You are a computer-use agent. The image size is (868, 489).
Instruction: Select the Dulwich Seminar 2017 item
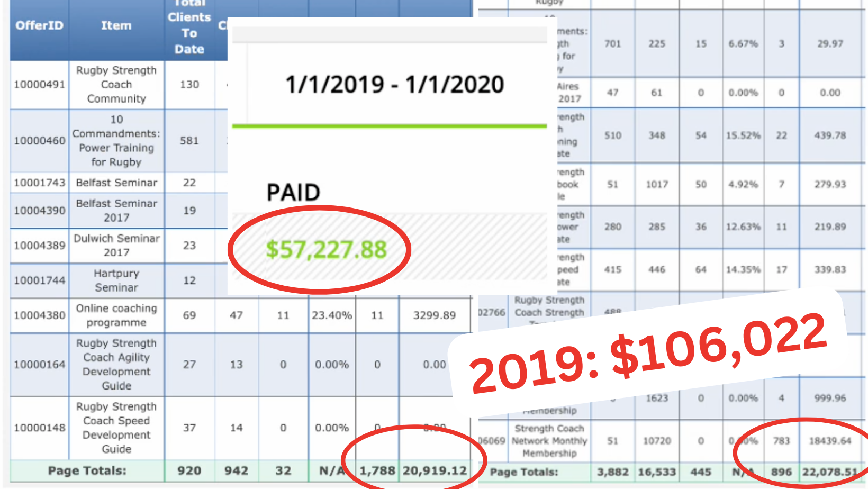pyautogui.click(x=116, y=246)
